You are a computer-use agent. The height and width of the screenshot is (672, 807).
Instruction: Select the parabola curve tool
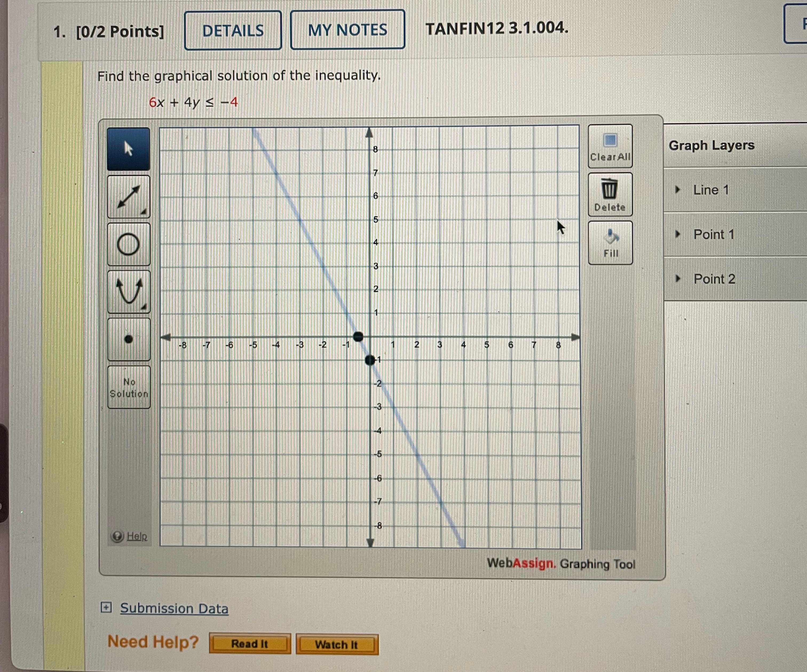click(x=129, y=292)
